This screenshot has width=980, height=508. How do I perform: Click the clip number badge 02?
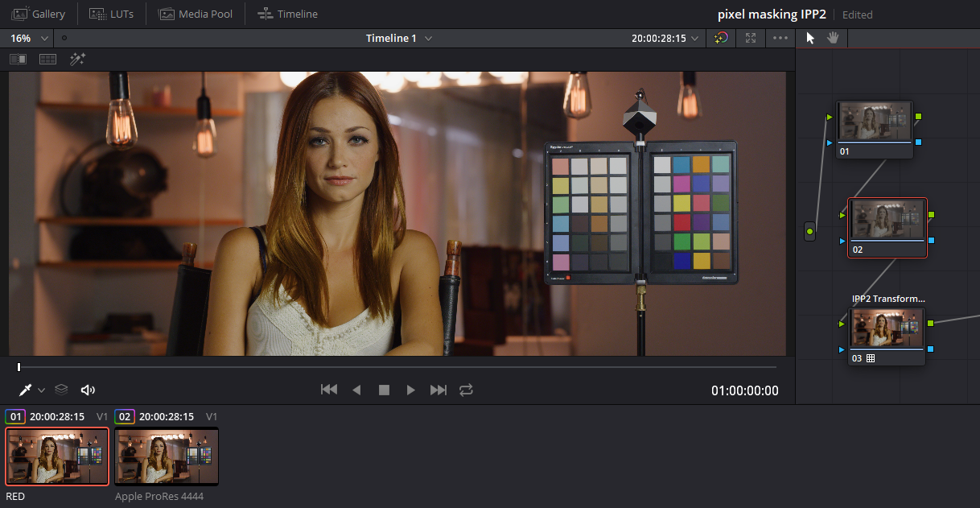coord(125,416)
